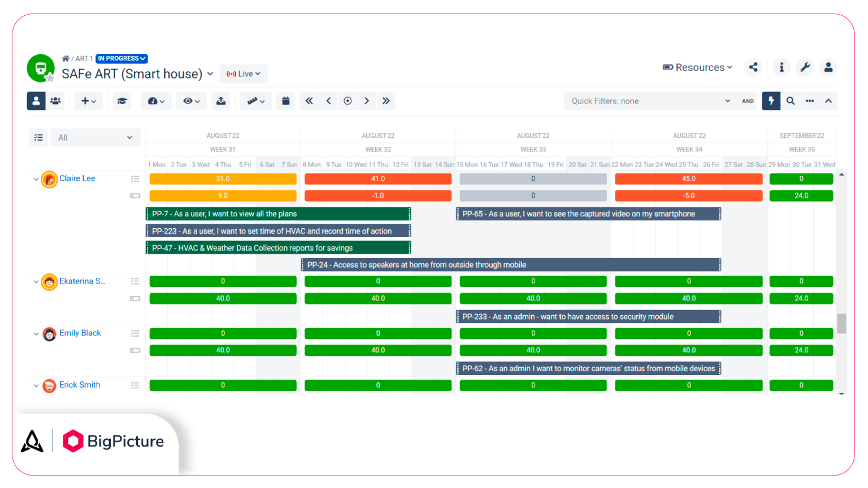Viewport: 868px width, 488px height.
Task: Open the Resources dropdown menu
Action: coord(697,67)
